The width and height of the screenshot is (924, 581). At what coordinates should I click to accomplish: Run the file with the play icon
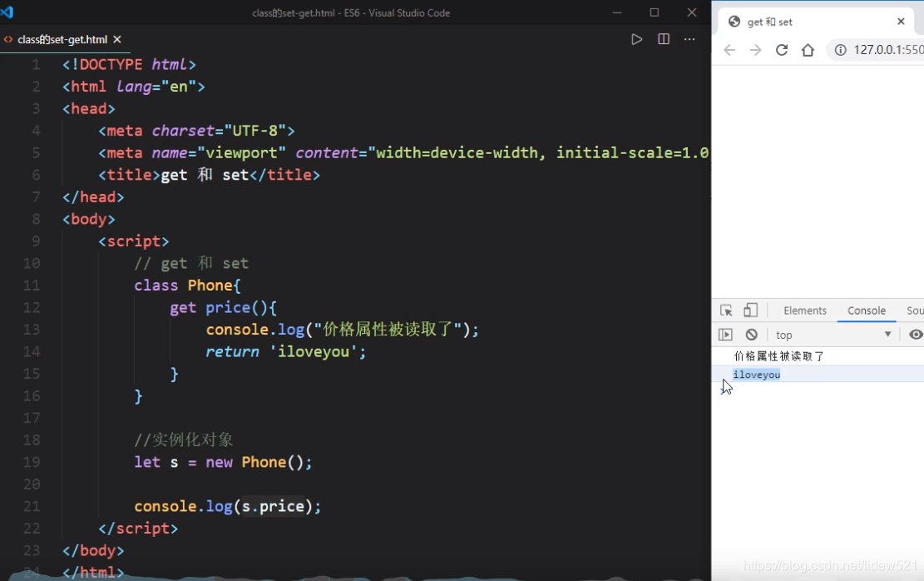[x=636, y=39]
